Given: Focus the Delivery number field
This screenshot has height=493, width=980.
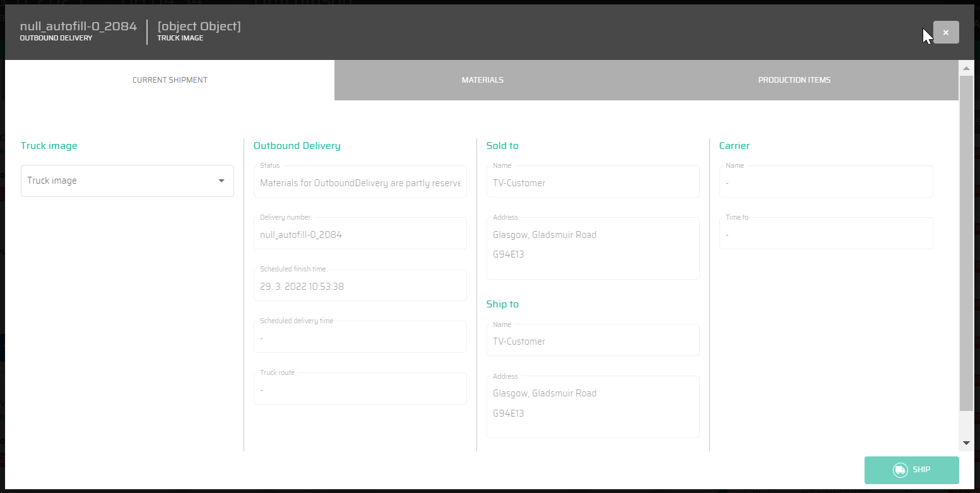Looking at the screenshot, I should click(x=360, y=235).
